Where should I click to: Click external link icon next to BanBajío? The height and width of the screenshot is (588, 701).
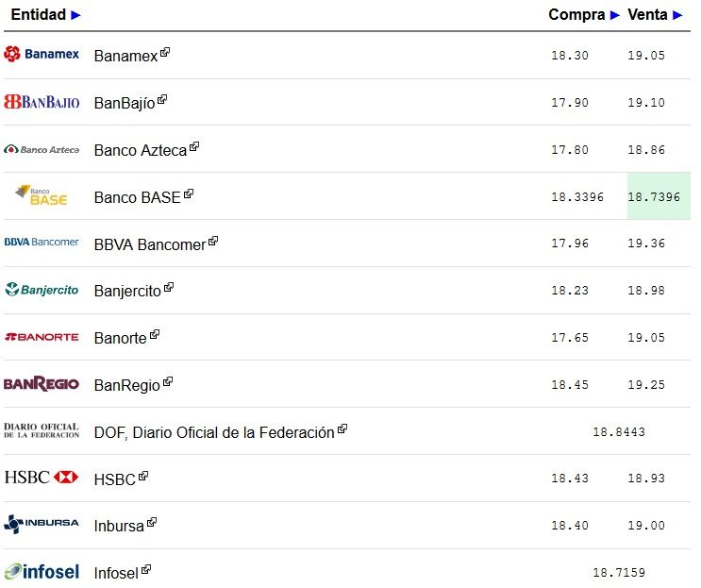click(162, 99)
